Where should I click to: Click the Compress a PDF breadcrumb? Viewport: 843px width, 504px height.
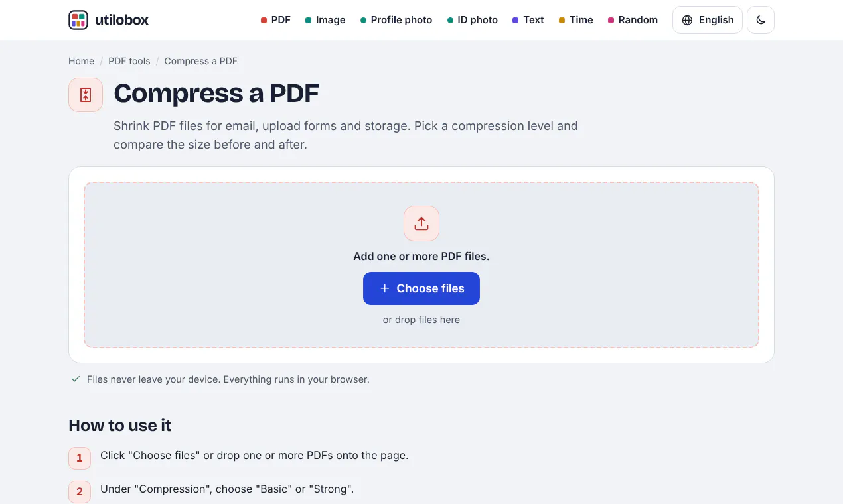[x=200, y=61]
